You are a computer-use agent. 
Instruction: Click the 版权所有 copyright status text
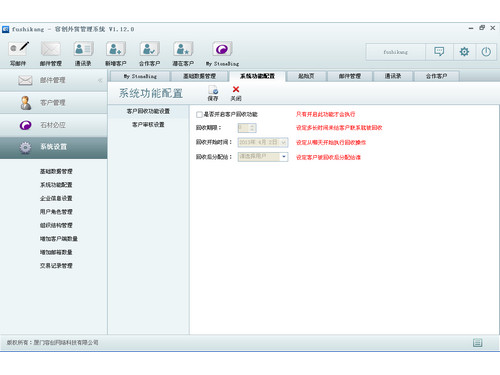[x=52, y=342]
